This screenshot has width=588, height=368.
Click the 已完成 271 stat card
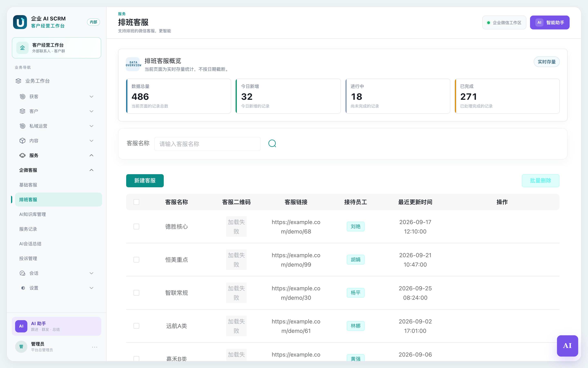point(507,96)
